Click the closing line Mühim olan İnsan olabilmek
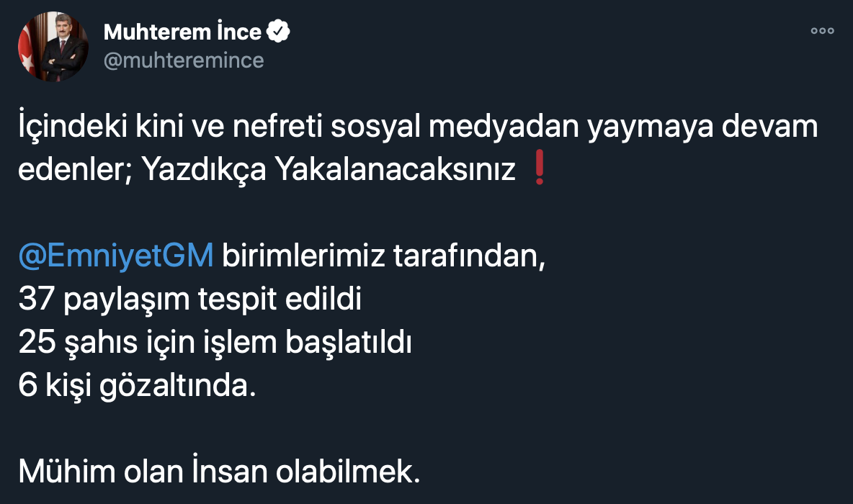The image size is (853, 504). click(x=218, y=471)
